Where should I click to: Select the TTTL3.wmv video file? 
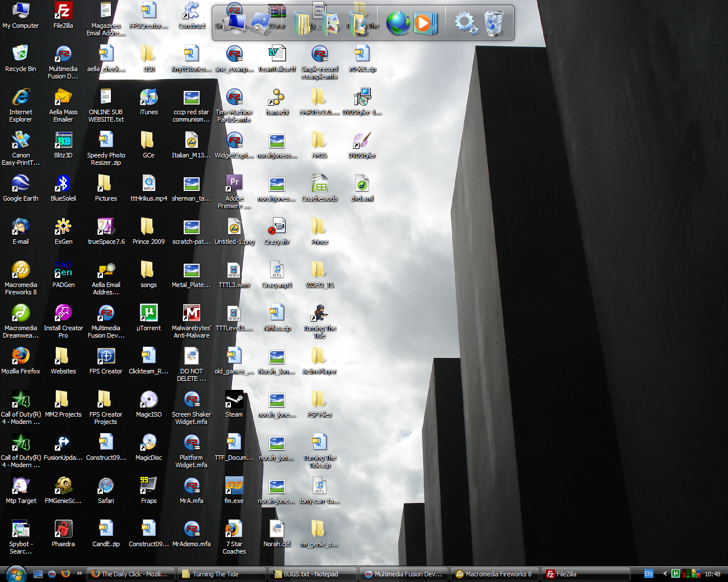234,275
